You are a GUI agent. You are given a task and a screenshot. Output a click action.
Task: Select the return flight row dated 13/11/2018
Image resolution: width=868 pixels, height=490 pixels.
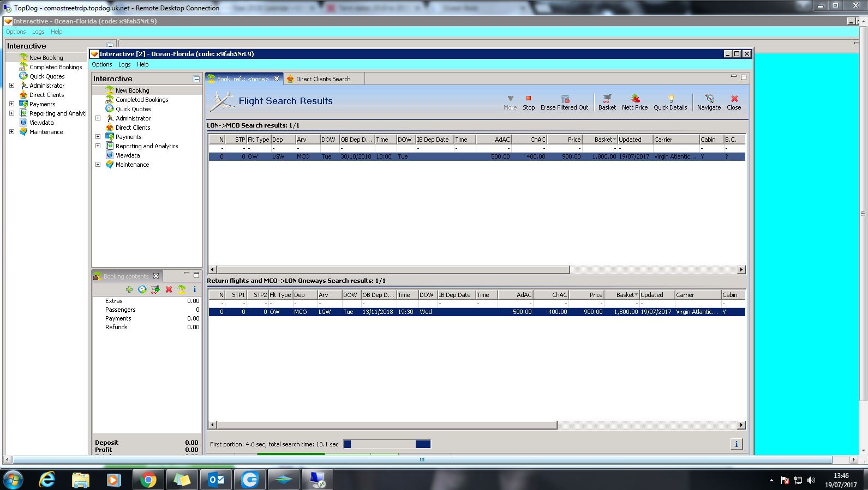pyautogui.click(x=477, y=312)
